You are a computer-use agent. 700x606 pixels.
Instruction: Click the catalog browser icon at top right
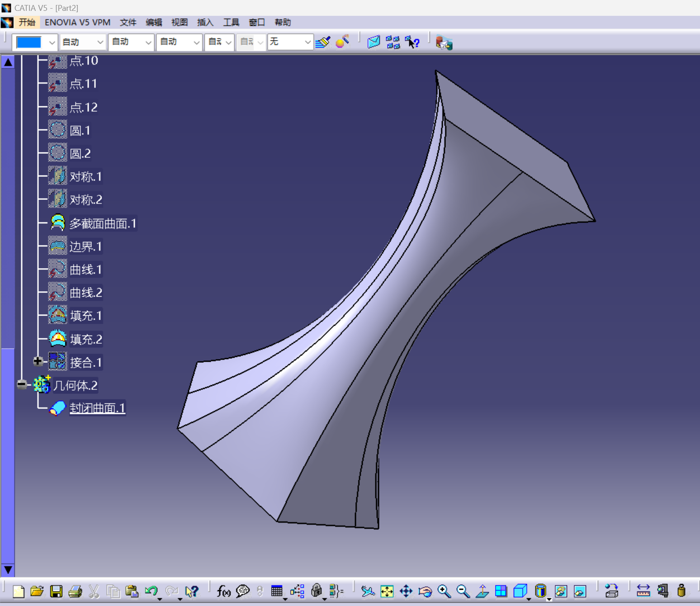coord(444,43)
